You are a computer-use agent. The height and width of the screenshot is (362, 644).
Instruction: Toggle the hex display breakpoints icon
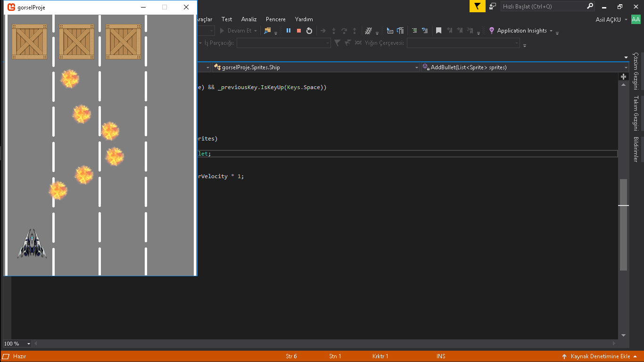coord(369,31)
